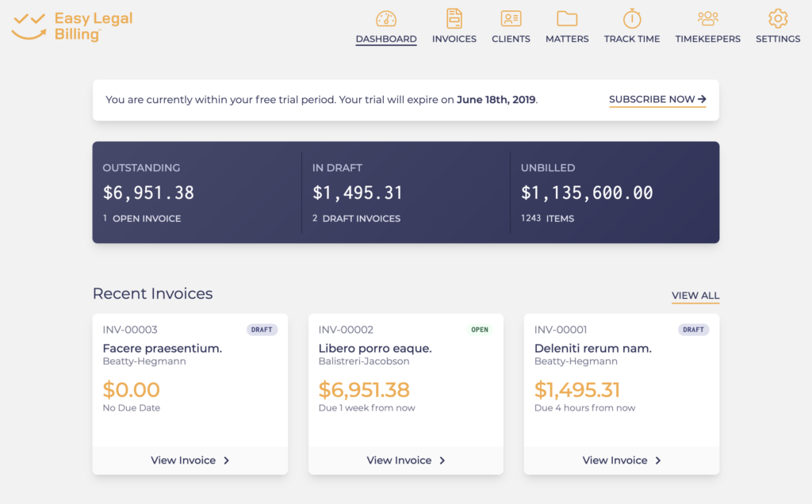Open the Matters folder icon
The height and width of the screenshot is (504, 812).
(566, 20)
